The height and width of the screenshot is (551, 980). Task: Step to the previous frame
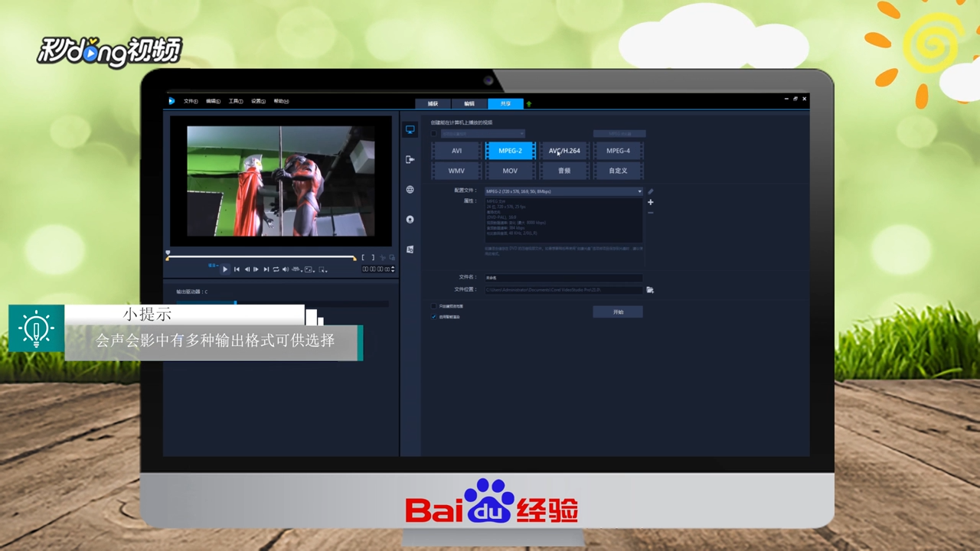[247, 269]
